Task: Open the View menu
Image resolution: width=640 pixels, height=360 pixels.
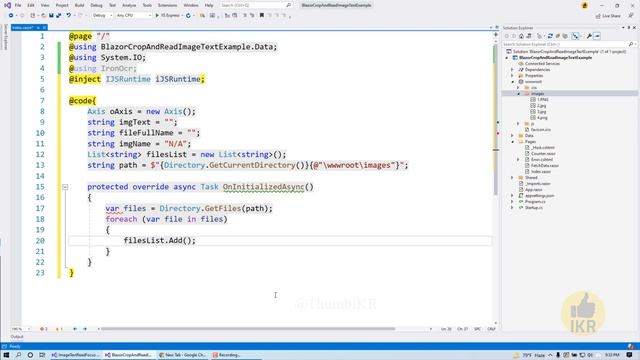Action: click(45, 5)
